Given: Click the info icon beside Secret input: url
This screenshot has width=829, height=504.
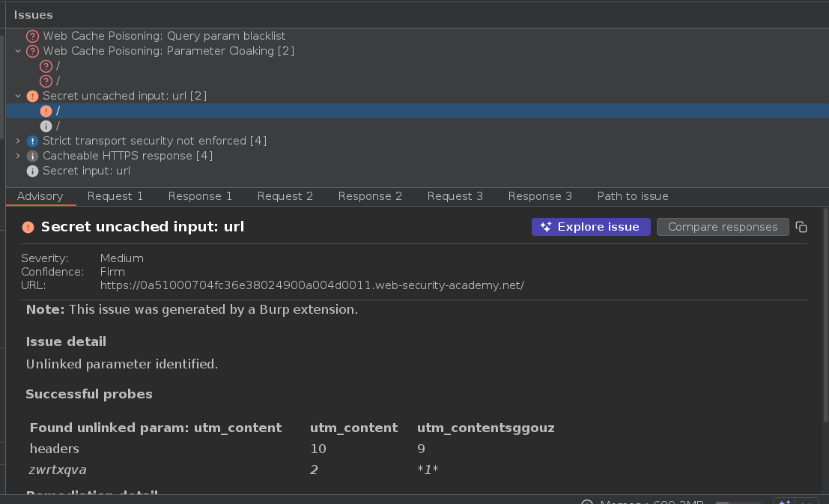Looking at the screenshot, I should [x=32, y=171].
